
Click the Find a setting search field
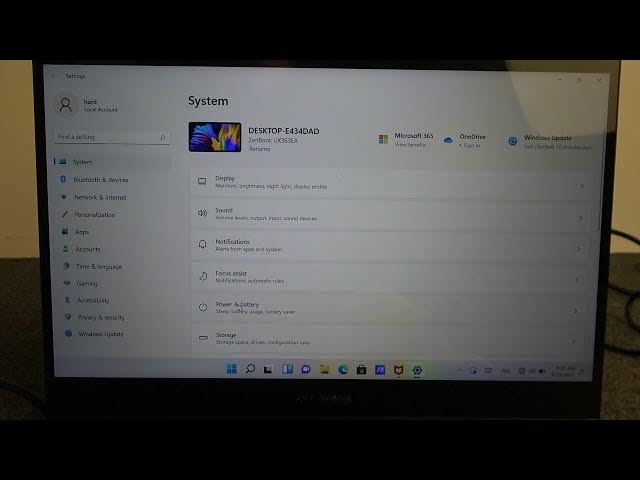coord(112,137)
